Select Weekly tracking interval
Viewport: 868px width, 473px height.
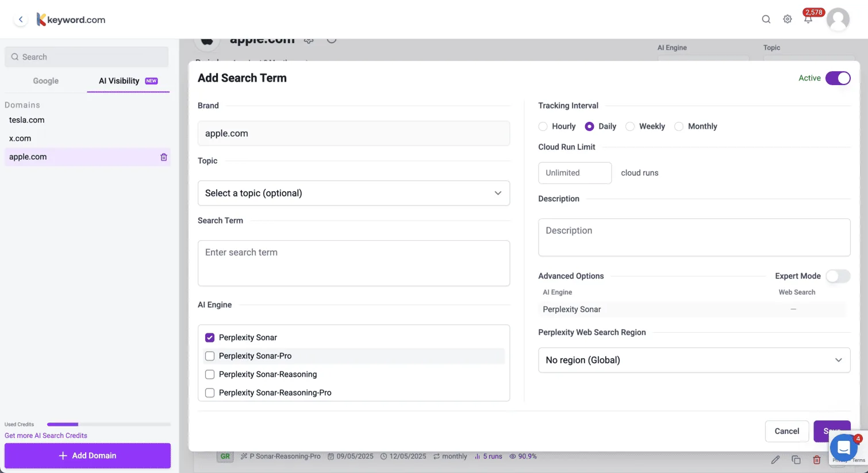[x=629, y=126]
